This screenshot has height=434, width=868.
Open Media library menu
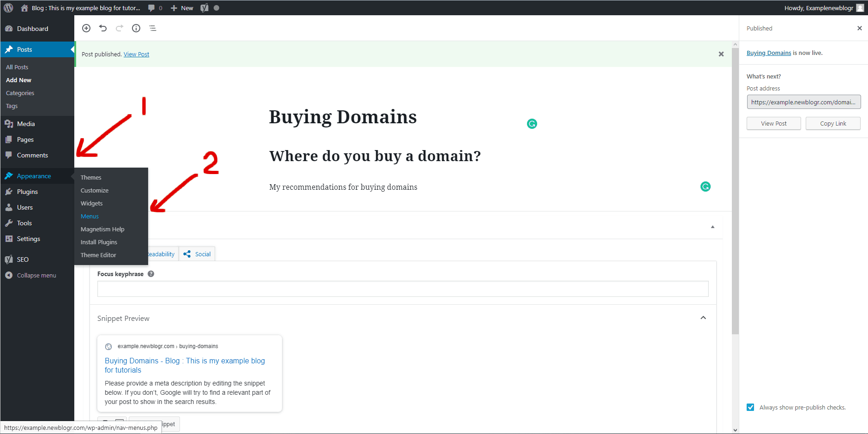[37, 124]
